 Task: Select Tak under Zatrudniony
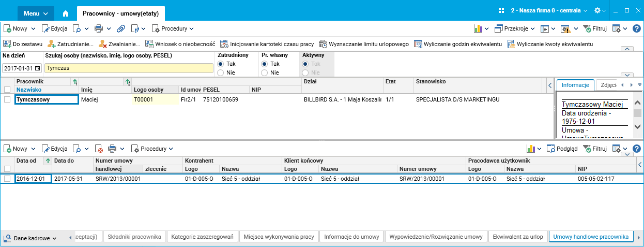click(x=221, y=64)
